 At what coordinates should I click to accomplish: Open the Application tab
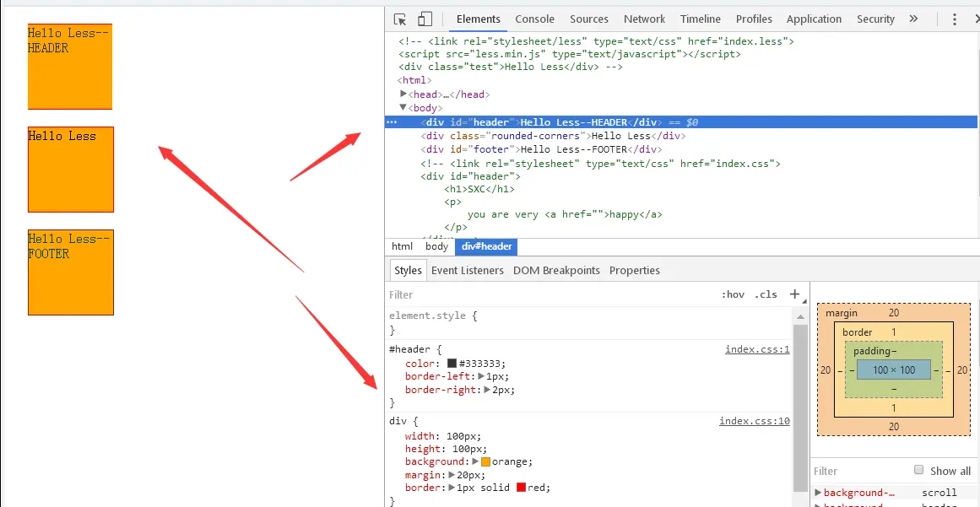[x=814, y=19]
